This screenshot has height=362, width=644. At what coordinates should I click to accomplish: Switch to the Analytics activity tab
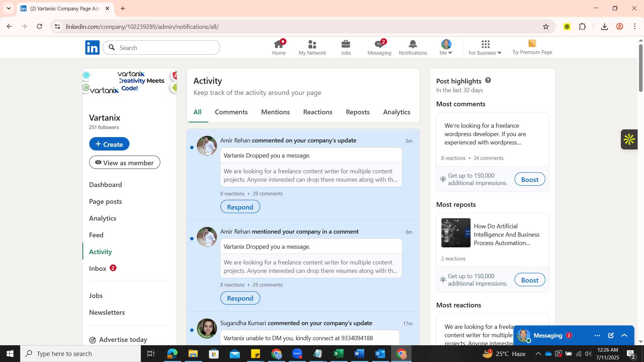(397, 112)
